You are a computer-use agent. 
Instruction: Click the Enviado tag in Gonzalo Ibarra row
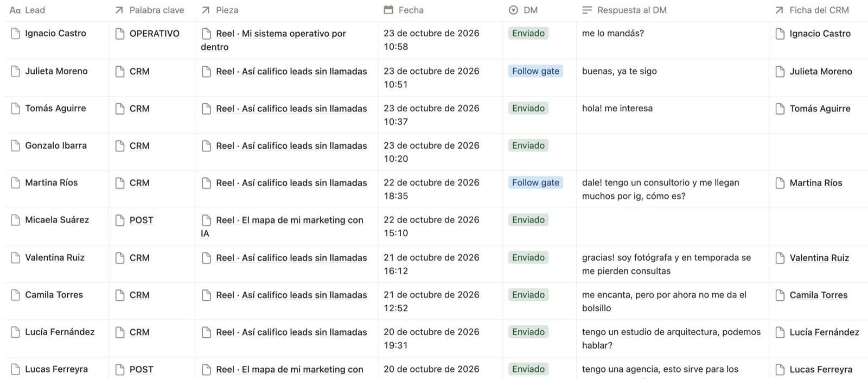[x=528, y=146]
